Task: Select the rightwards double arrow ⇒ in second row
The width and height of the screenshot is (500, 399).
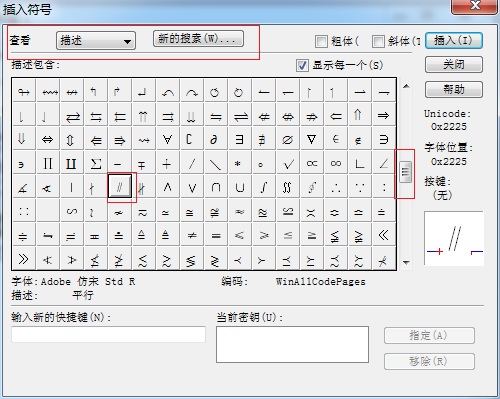Action: pyautogui.click(x=383, y=115)
